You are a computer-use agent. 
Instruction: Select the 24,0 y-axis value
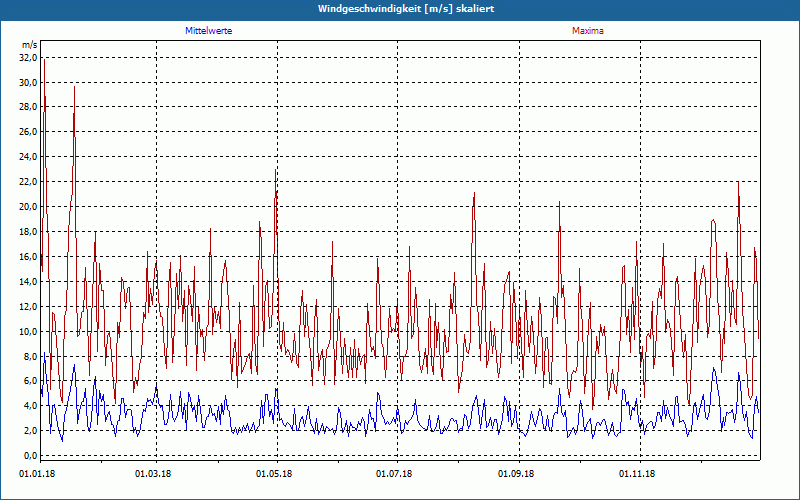(x=29, y=157)
